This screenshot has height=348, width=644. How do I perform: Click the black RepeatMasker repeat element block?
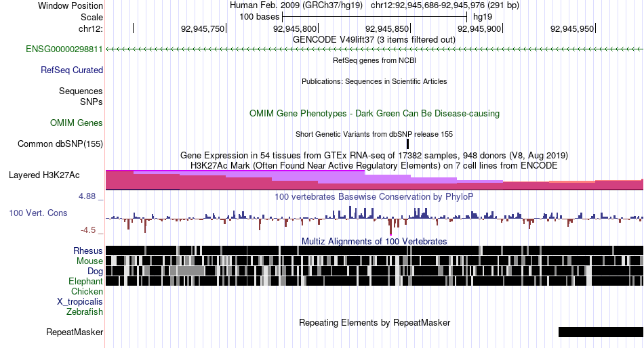click(601, 332)
